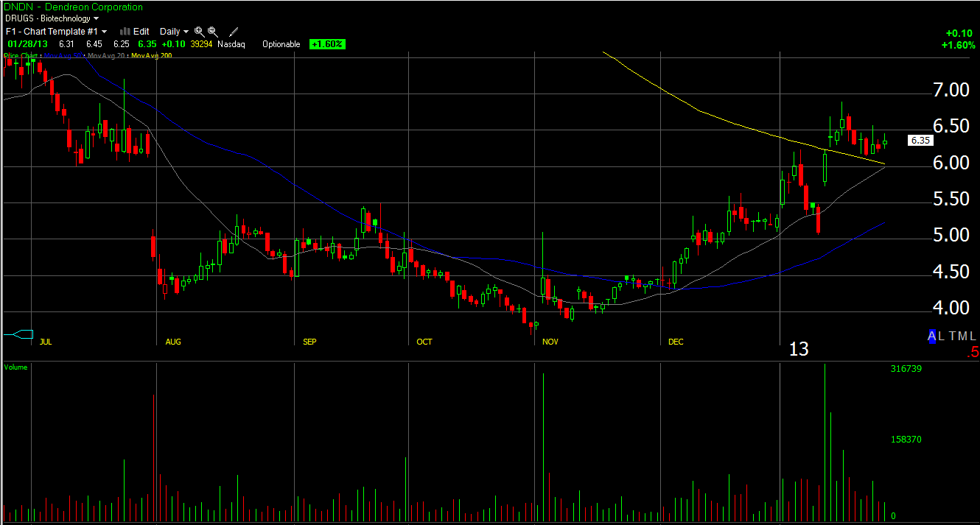Click the zoom out magnifier icon
Screen dimensions: 980x525
tap(212, 32)
